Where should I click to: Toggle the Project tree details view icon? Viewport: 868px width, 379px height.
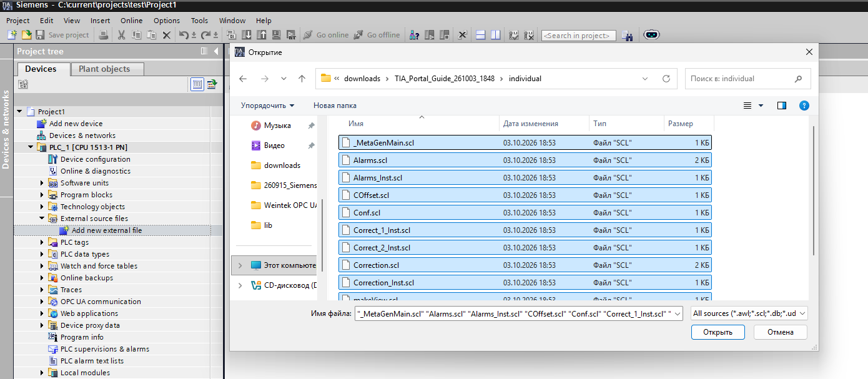197,84
